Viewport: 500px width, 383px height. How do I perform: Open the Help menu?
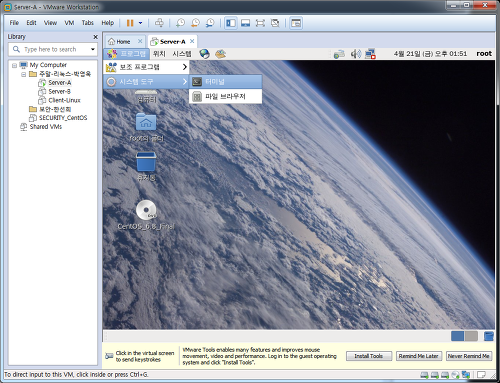coord(108,23)
